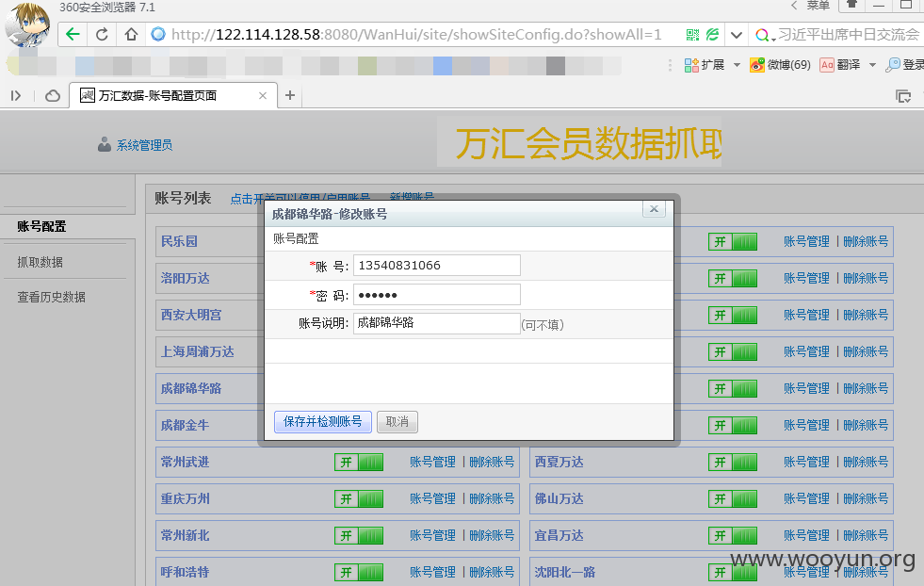Viewport: 924px width, 586px height.
Task: Open 账号管理 for 常州新北
Action: [x=432, y=536]
